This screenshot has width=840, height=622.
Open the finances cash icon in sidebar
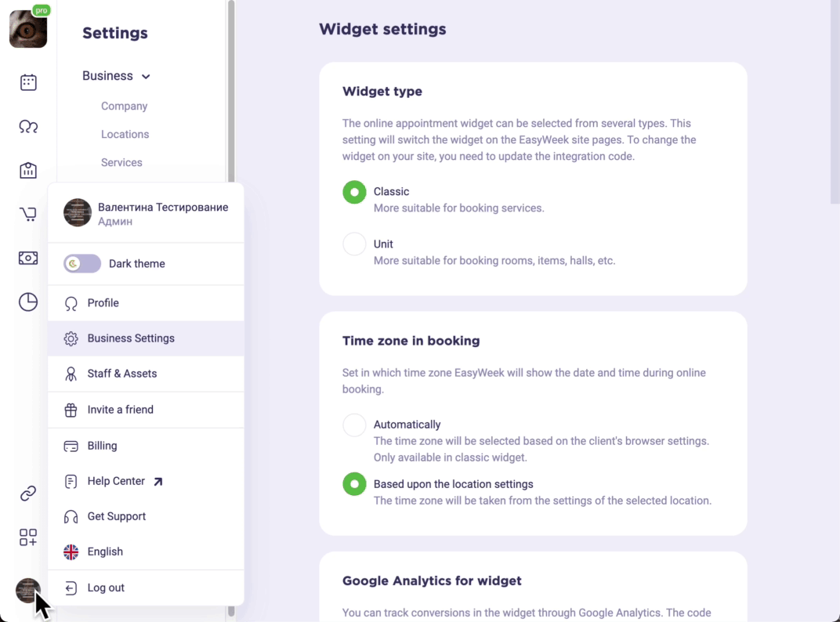(x=28, y=258)
